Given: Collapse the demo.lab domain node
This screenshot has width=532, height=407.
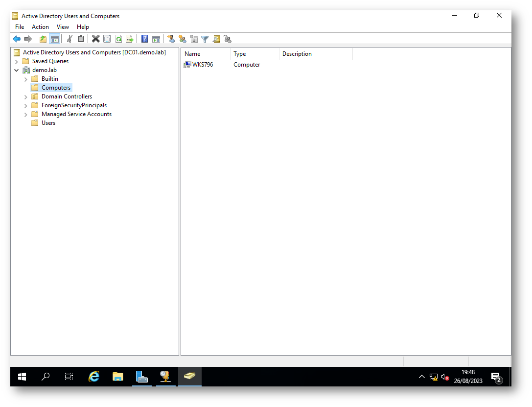Looking at the screenshot, I should pyautogui.click(x=16, y=70).
